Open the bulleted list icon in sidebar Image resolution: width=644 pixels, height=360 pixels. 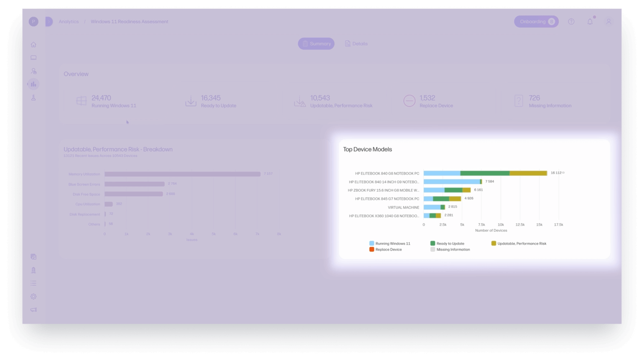(33, 283)
